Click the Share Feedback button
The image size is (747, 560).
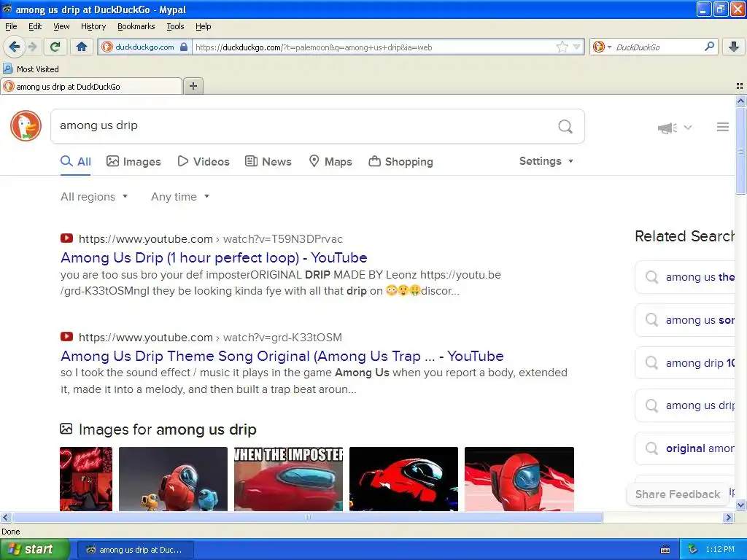678,494
